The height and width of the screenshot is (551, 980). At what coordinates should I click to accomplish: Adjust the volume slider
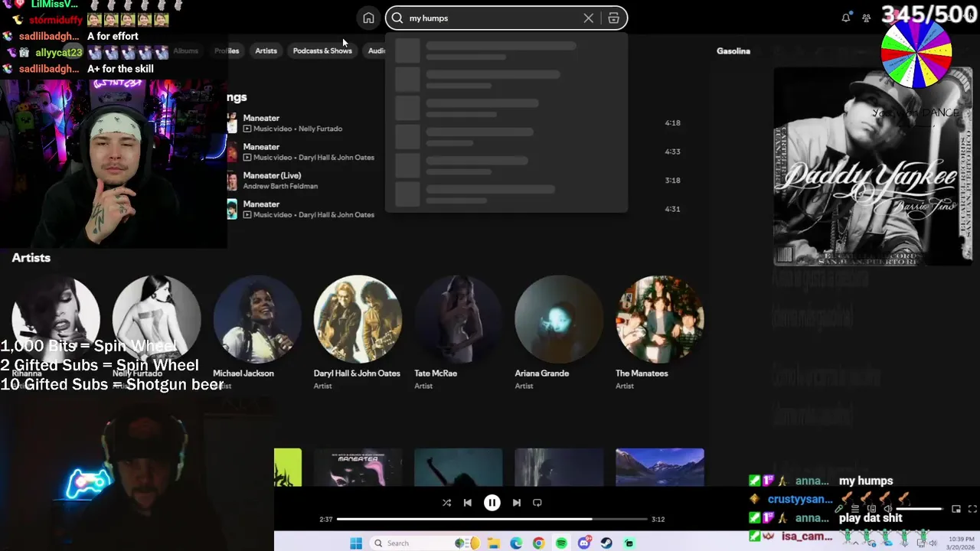(x=920, y=509)
